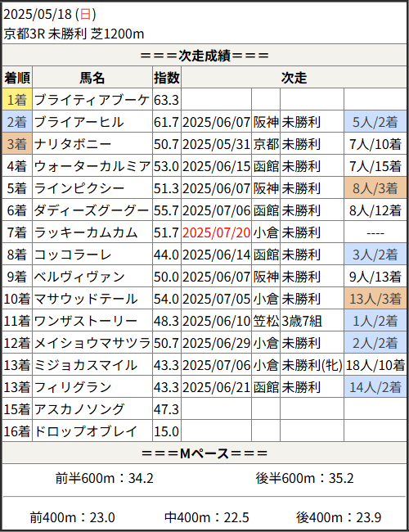Image resolution: width=409 pixels, height=532 pixels.
Task: Open red date 2025/07/20 for ラッキーカムカム
Action: (x=217, y=232)
